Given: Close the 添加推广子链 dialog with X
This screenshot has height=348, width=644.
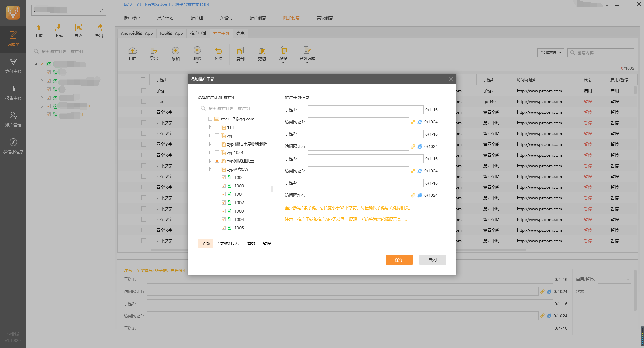Looking at the screenshot, I should (x=450, y=79).
